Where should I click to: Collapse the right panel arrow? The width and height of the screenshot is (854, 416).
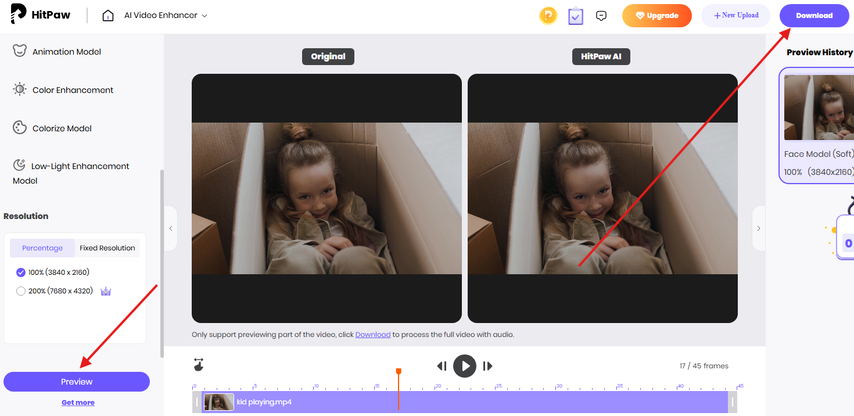click(x=759, y=229)
